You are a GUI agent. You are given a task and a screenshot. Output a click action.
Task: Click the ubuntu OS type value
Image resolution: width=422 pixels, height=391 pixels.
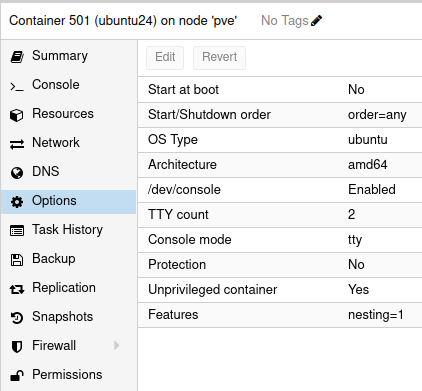(x=368, y=140)
